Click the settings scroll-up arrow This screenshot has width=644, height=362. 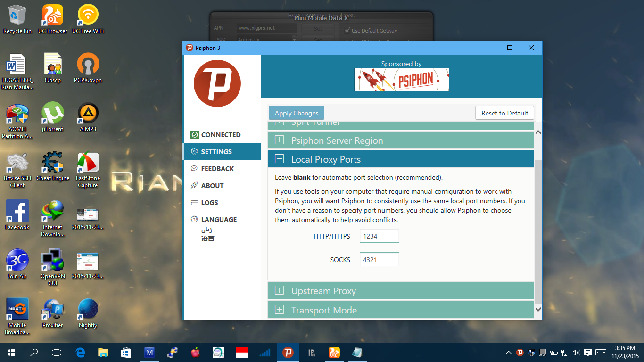[x=538, y=132]
